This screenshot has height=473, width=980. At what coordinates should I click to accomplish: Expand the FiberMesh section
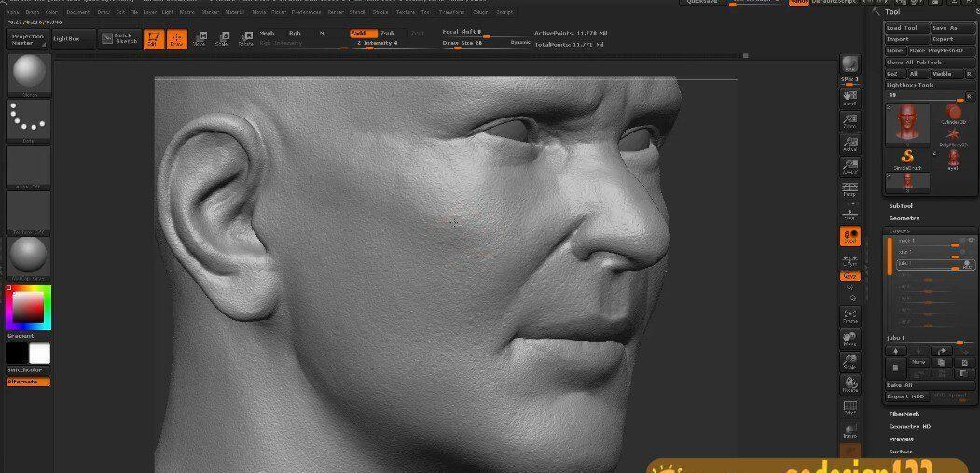point(904,414)
